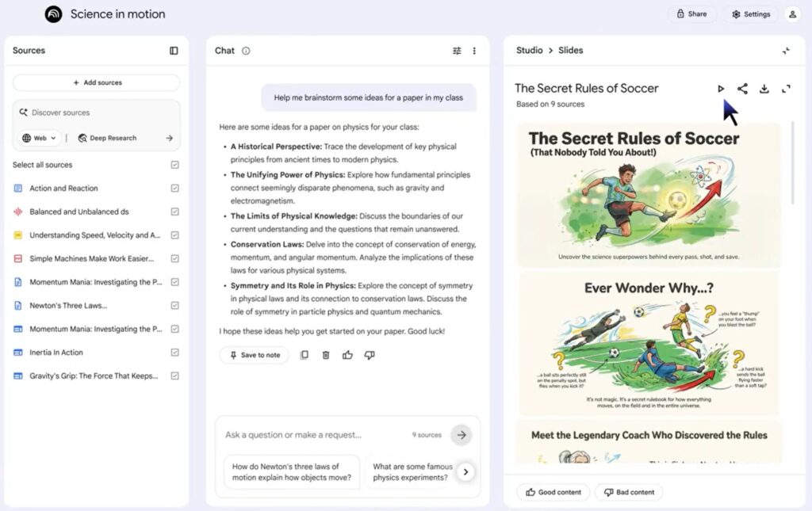Click the Add sources button
This screenshot has height=511, width=812.
coord(97,82)
